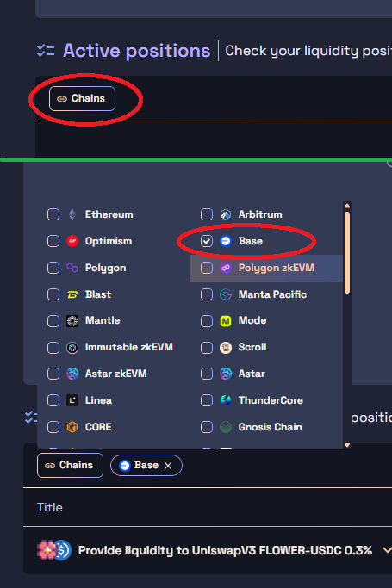392x588 pixels.
Task: Enable the Polygon zkEVM checkbox
Action: [207, 268]
